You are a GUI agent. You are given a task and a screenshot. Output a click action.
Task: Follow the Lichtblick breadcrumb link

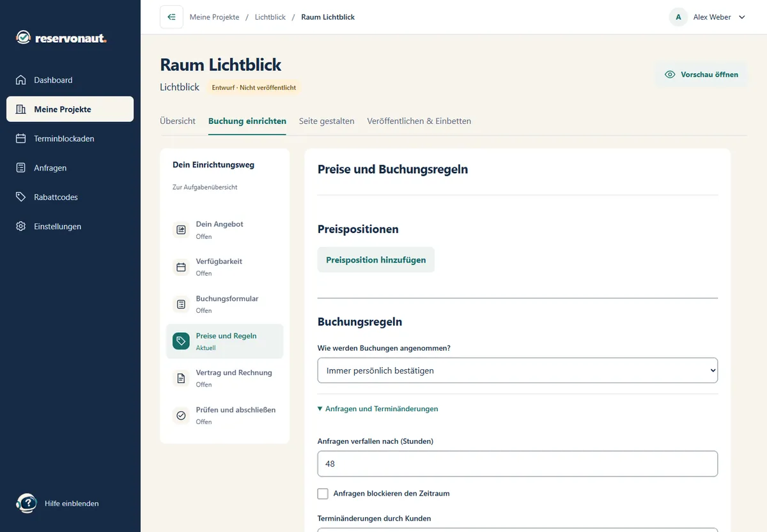coord(270,17)
